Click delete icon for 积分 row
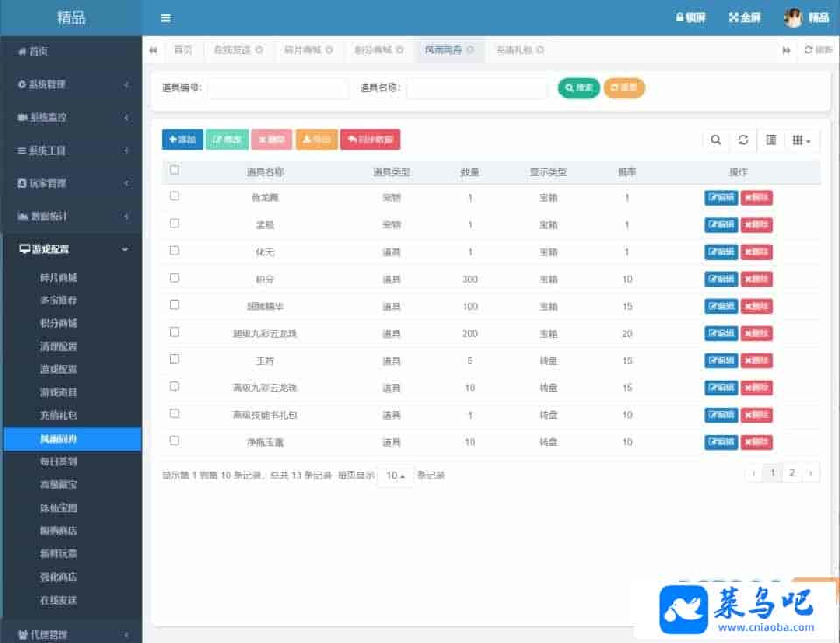This screenshot has height=643, width=840. 756,279
